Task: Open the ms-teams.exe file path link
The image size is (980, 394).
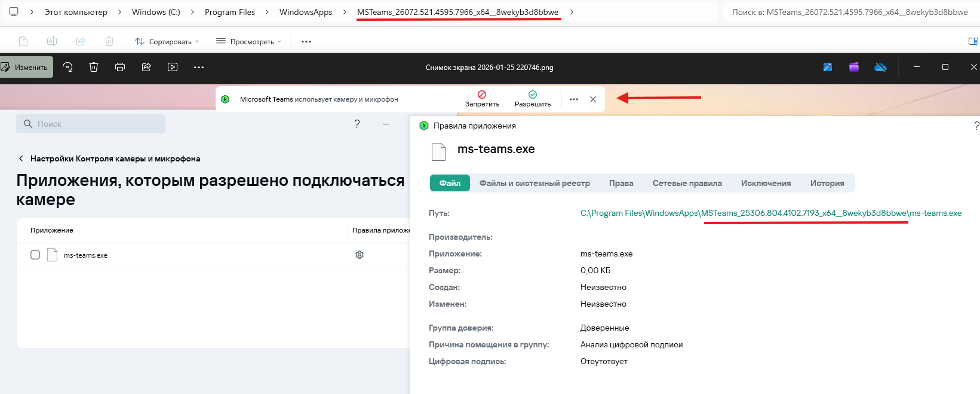Action: (771, 213)
